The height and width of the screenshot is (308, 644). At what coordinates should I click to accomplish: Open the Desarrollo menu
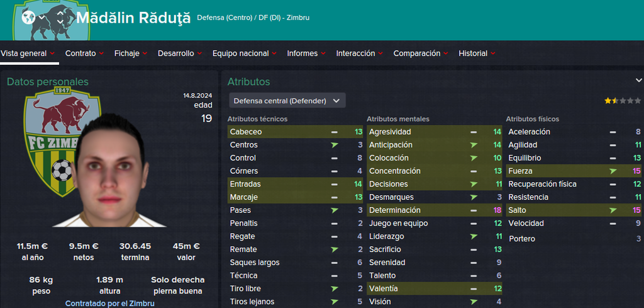(180, 54)
